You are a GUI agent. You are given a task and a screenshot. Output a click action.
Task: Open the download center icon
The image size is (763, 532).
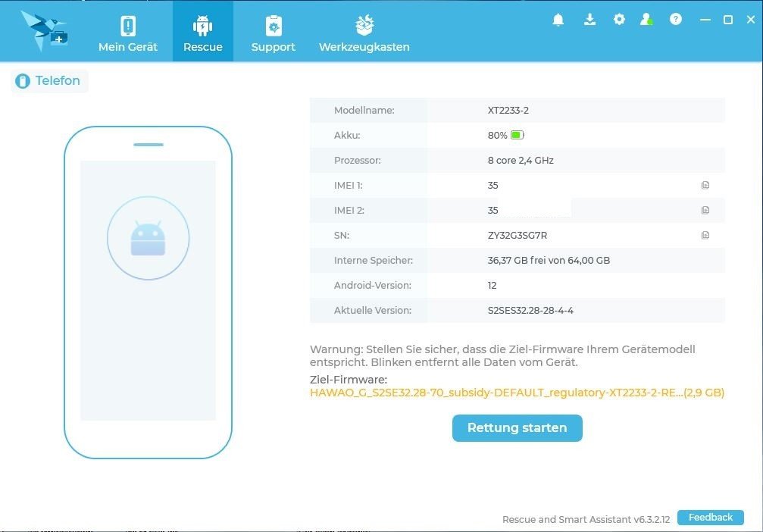pos(589,20)
